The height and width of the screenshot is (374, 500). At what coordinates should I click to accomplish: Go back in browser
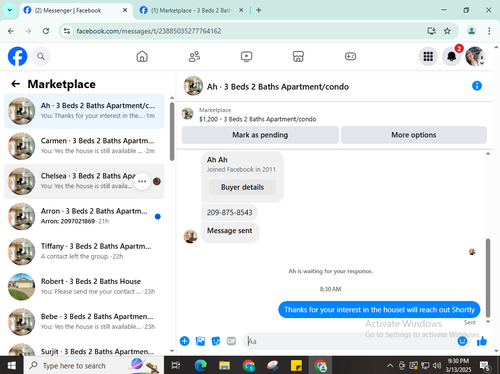tap(11, 31)
